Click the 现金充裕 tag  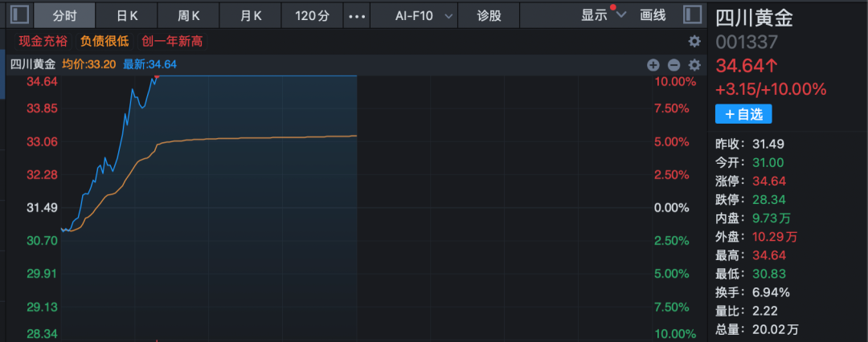point(40,41)
